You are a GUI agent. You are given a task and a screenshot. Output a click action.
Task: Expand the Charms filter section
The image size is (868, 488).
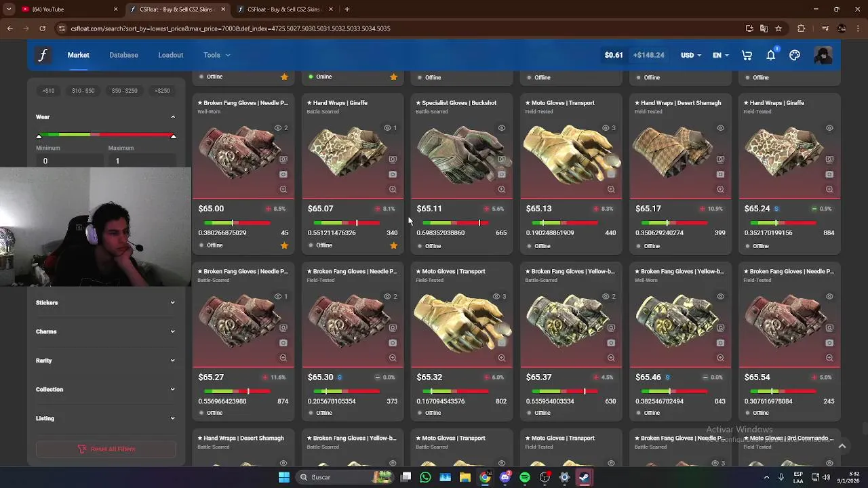[105, 331]
